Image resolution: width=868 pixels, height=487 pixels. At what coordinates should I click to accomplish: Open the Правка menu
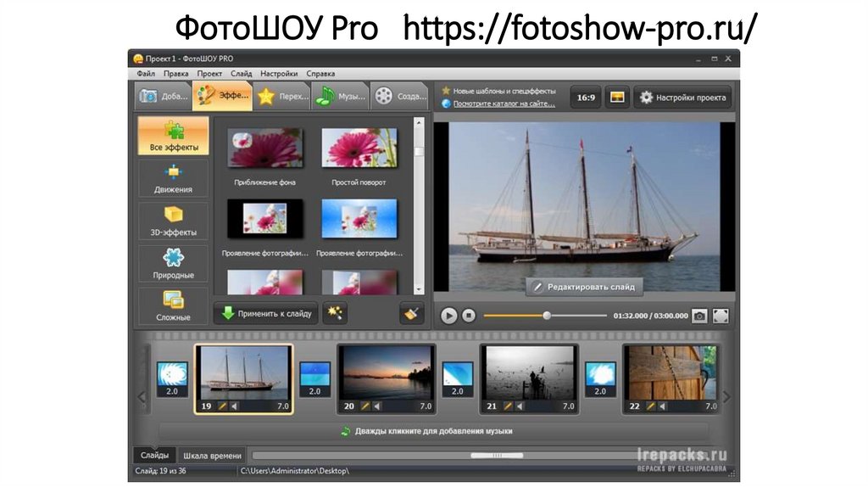[176, 73]
